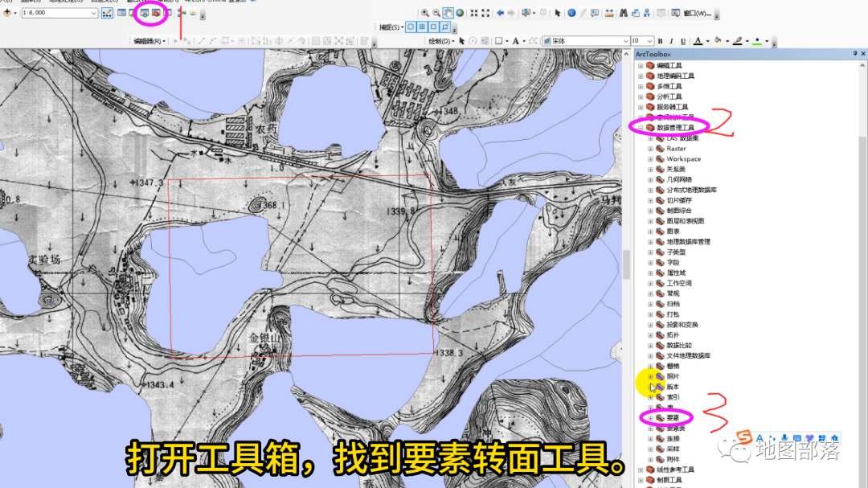868x488 pixels.
Task: Select the 服务器工具 toolbox
Action: (x=672, y=107)
